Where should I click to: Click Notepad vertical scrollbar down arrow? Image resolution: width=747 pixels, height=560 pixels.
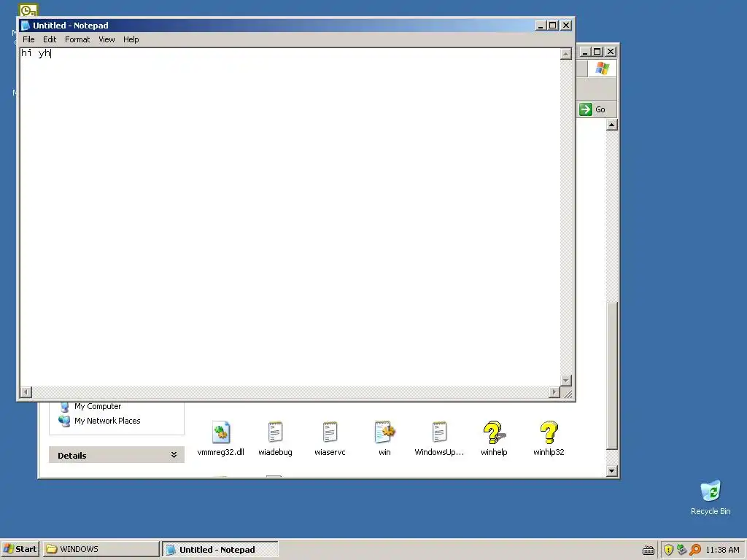point(565,381)
